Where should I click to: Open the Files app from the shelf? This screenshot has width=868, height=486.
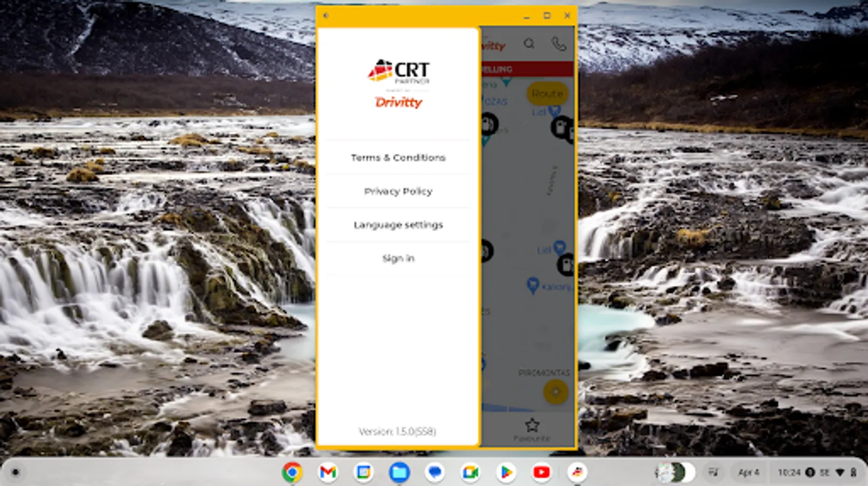pyautogui.click(x=399, y=473)
